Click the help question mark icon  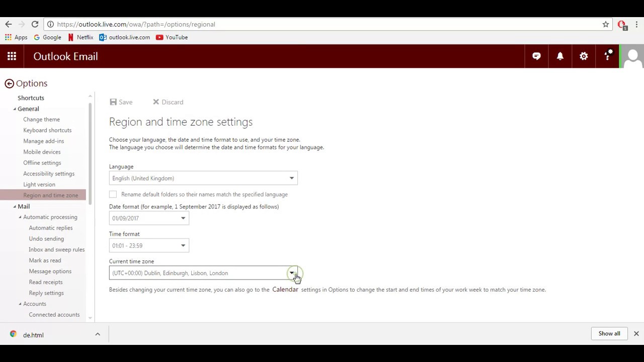point(608,56)
